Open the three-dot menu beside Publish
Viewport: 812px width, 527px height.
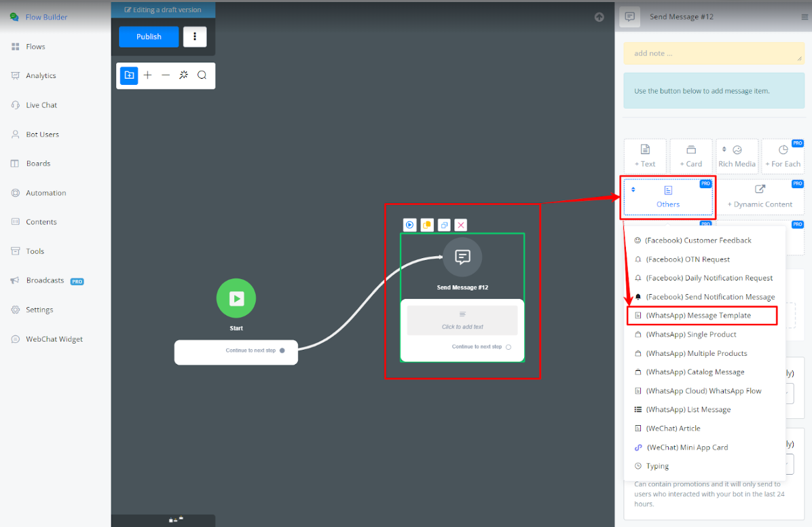click(x=195, y=37)
